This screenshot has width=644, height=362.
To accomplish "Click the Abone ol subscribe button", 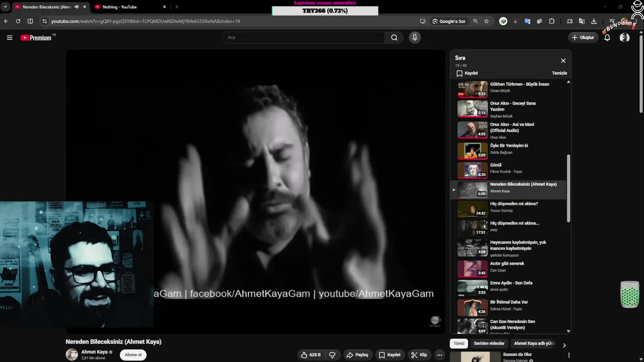I will (x=133, y=355).
